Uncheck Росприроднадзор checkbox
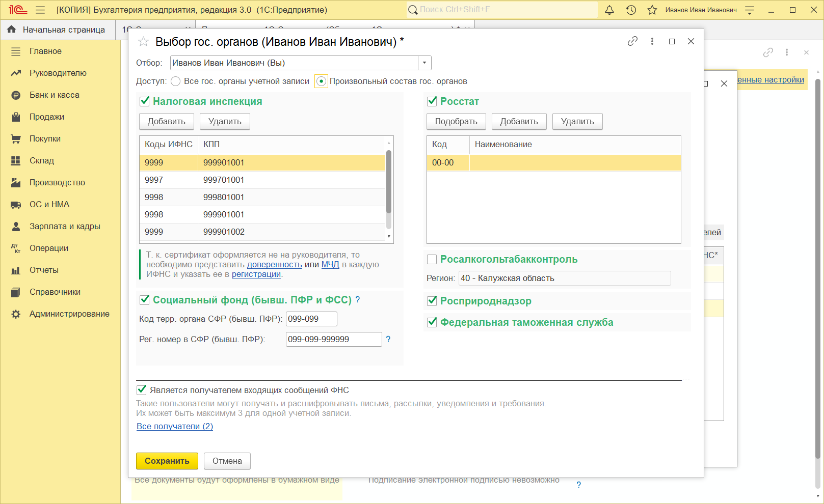 click(432, 300)
